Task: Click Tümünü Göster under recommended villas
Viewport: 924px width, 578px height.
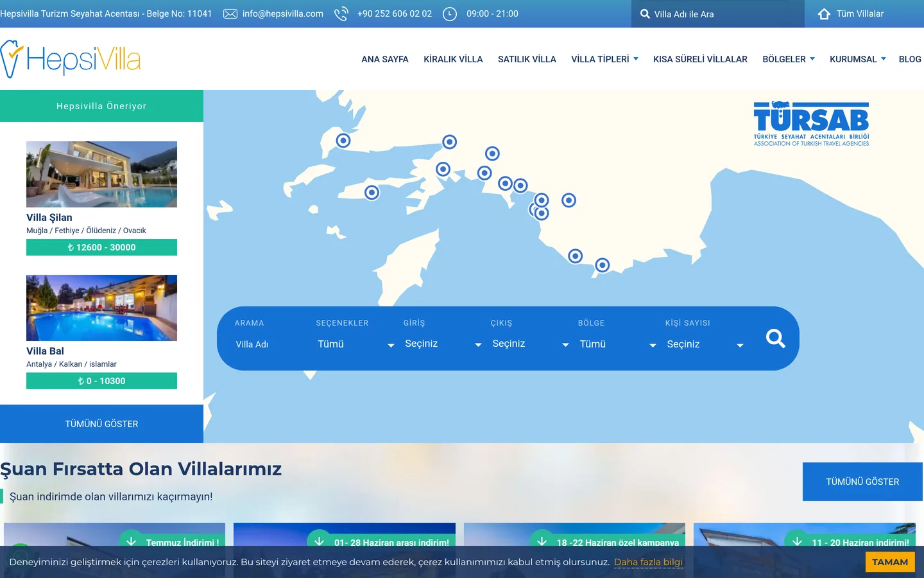Action: tap(101, 424)
